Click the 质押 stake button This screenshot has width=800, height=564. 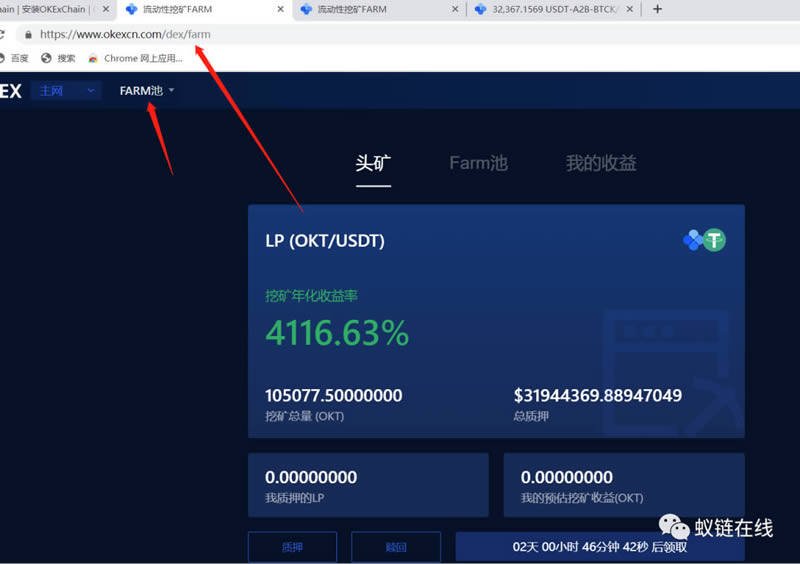click(x=292, y=547)
